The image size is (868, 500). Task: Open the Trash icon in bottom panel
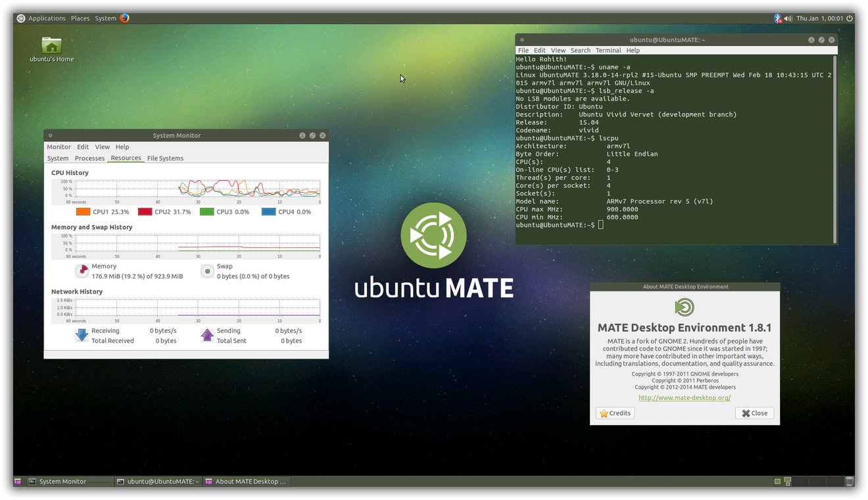click(849, 482)
